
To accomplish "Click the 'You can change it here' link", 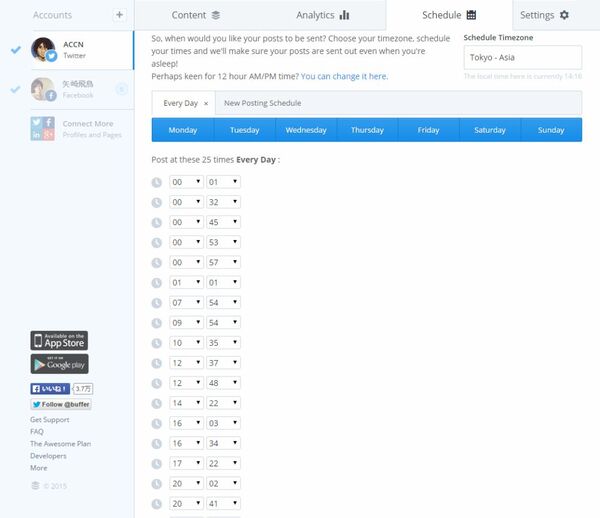I will pos(344,76).
